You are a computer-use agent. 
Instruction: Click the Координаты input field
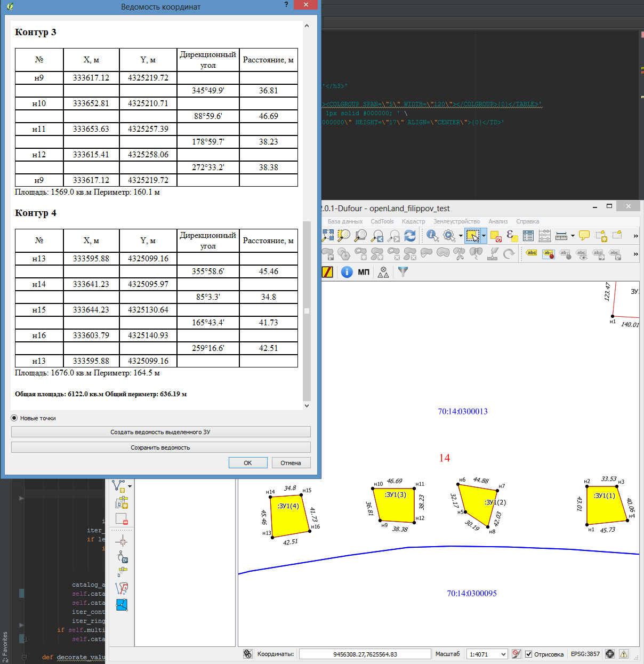(365, 654)
